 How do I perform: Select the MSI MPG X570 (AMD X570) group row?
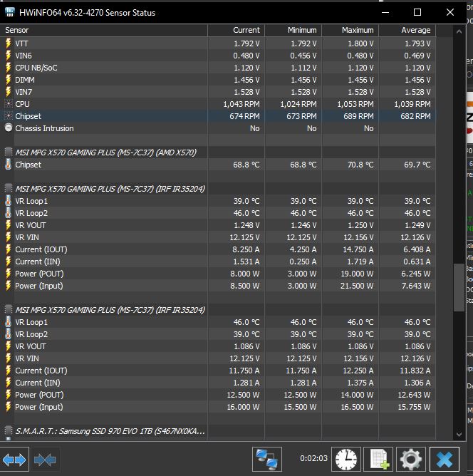coord(218,152)
